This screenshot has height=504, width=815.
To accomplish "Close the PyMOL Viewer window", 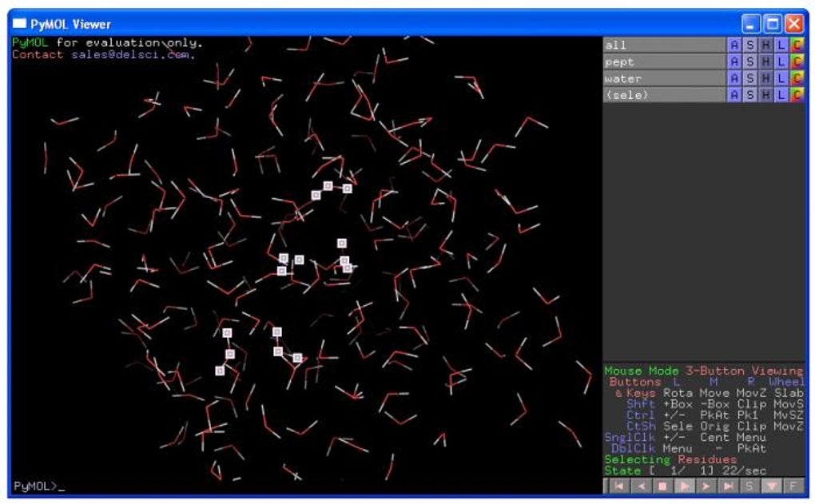I will click(x=794, y=24).
